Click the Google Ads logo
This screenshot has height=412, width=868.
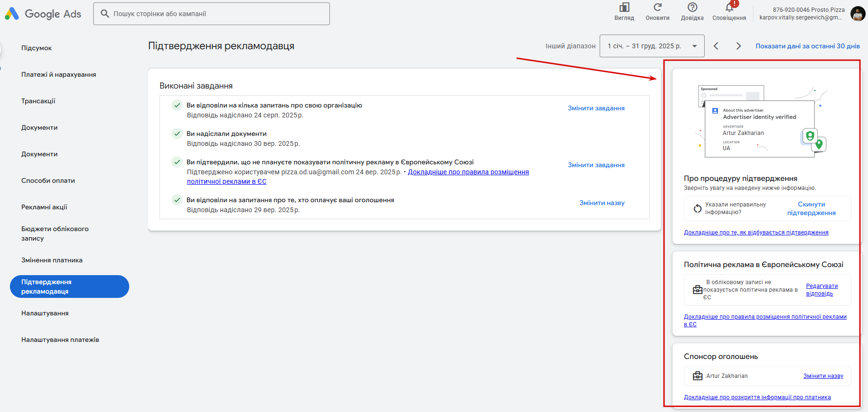tap(43, 14)
